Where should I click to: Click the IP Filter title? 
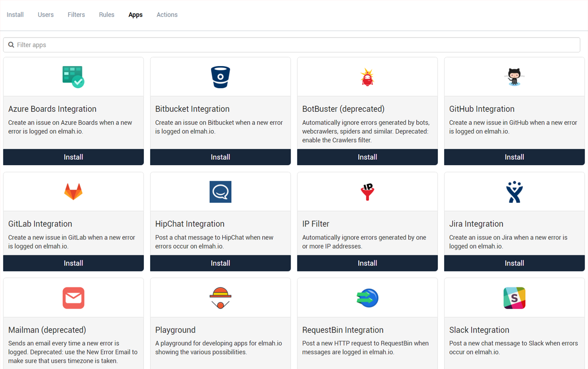316,224
